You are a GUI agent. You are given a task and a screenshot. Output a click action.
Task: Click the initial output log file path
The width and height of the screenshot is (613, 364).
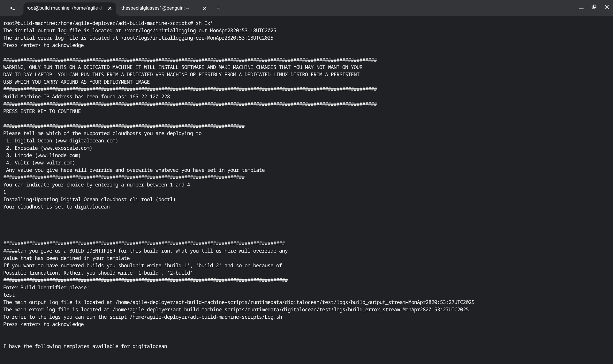point(200,31)
